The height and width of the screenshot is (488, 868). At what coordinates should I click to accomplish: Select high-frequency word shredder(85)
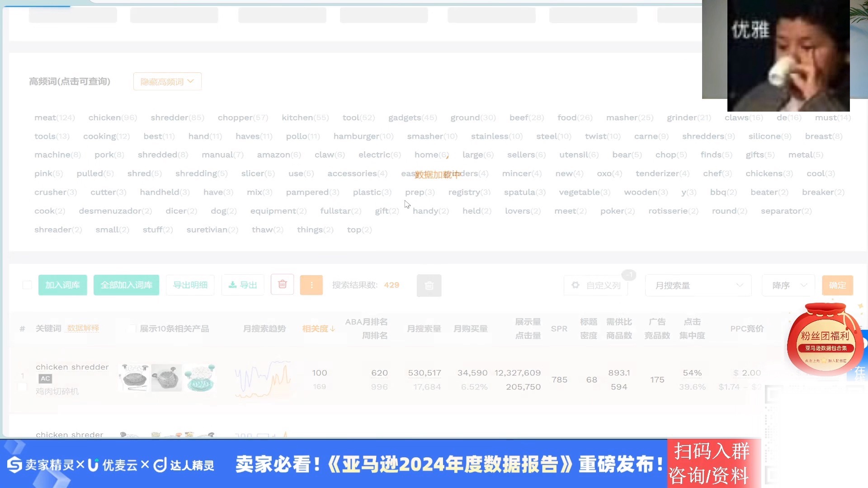point(177,117)
